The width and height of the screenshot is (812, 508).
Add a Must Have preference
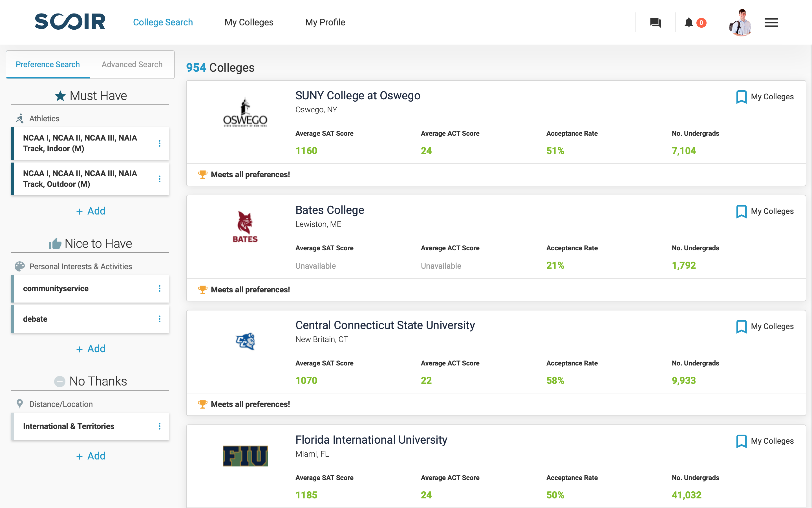point(91,211)
